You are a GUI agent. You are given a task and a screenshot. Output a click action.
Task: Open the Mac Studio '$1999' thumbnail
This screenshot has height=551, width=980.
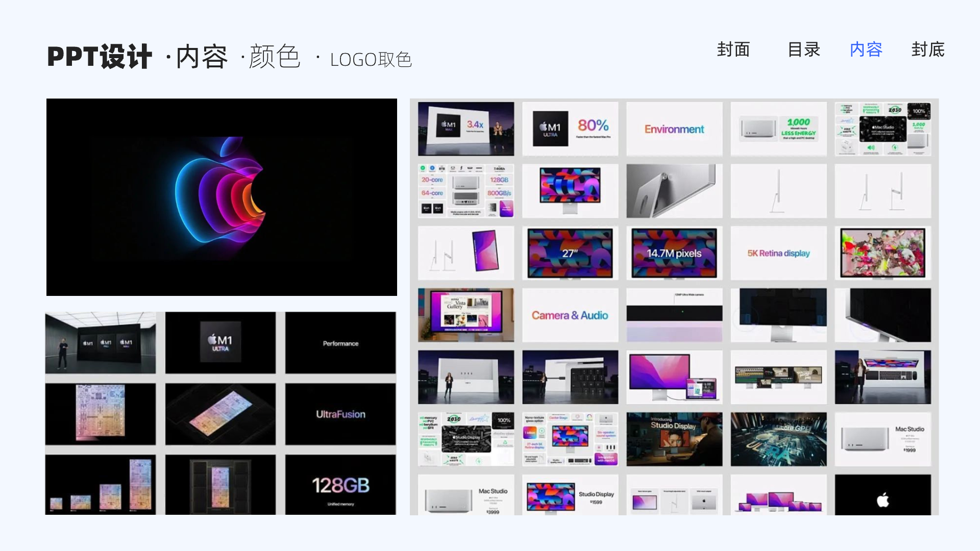[883, 439]
